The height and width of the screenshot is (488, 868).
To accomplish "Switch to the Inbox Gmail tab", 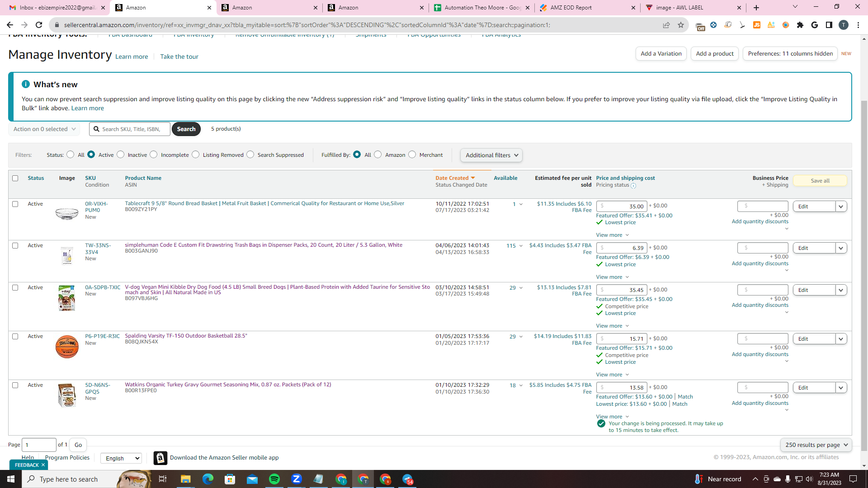I will point(57,8).
